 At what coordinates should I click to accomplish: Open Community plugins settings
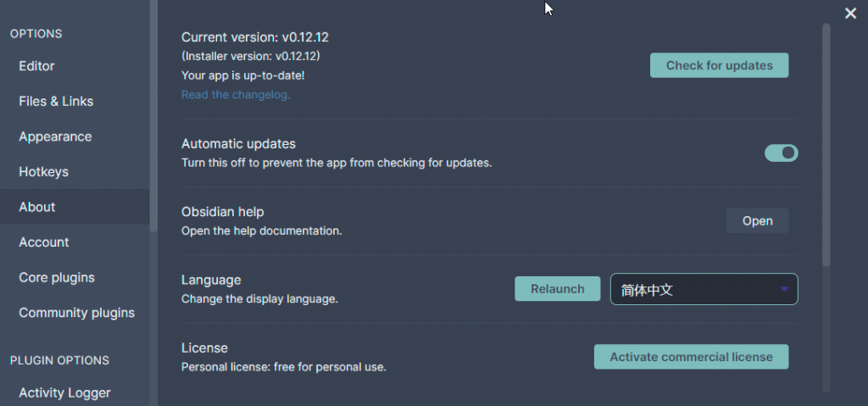76,313
